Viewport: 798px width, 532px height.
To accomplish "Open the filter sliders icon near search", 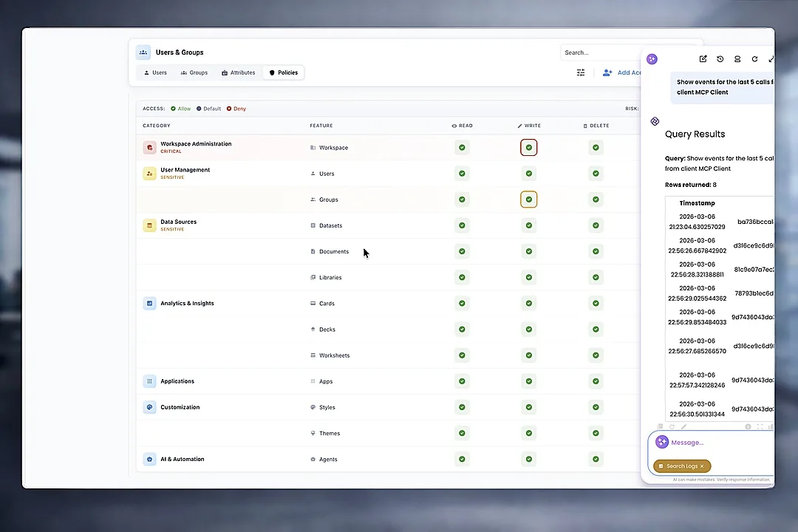I will [581, 72].
